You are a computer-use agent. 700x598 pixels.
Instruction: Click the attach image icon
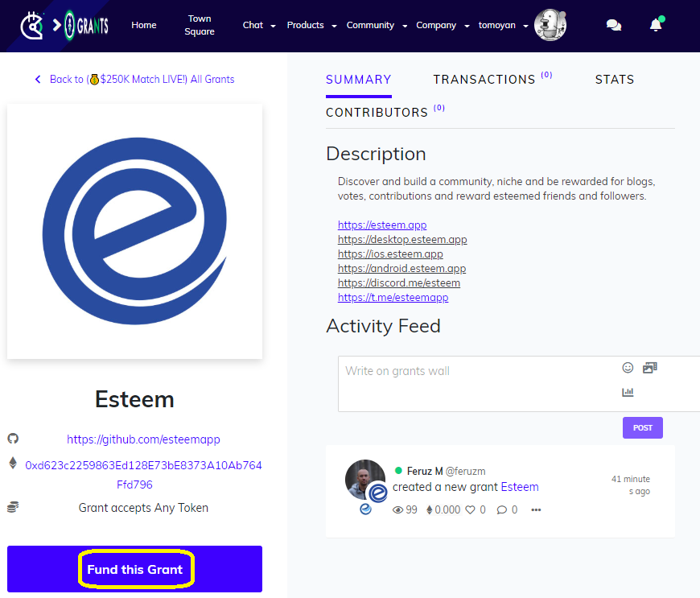[x=649, y=368]
